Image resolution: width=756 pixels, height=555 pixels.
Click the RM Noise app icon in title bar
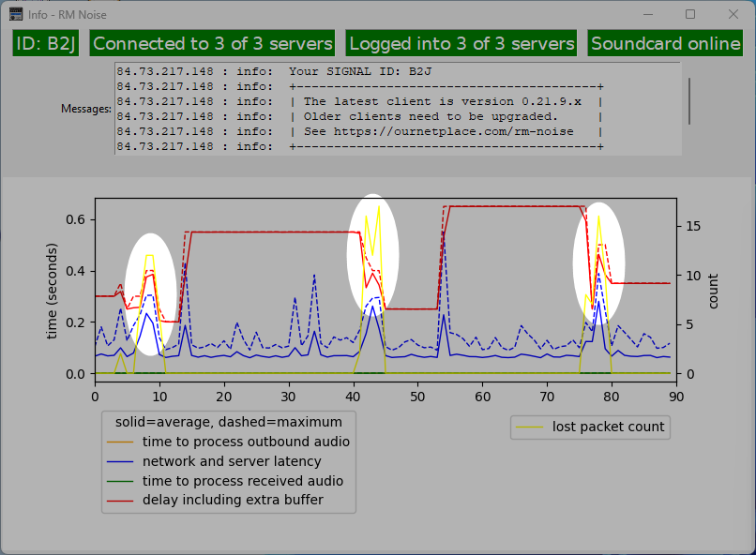tap(16, 14)
